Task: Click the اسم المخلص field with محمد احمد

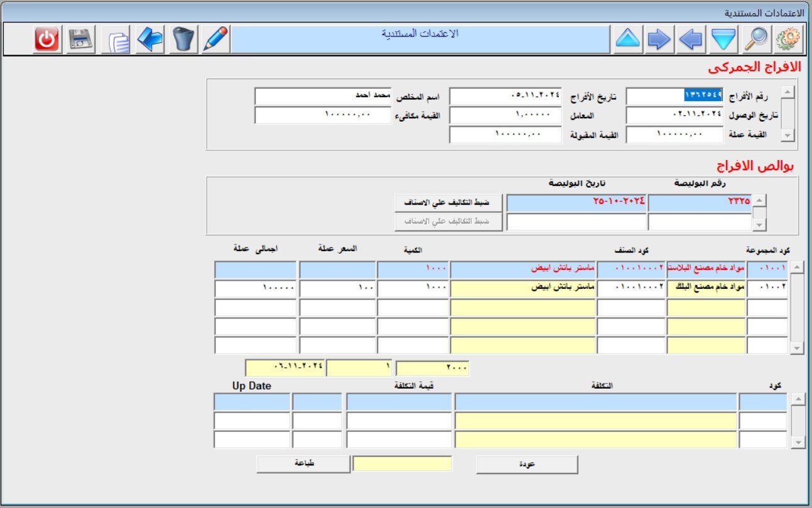Action: click(x=323, y=97)
